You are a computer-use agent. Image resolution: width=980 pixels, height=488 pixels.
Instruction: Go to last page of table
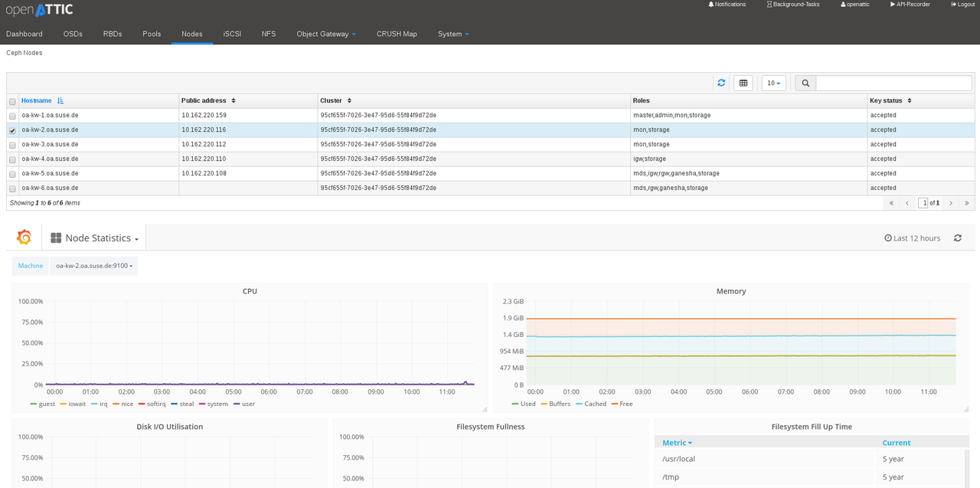966,203
